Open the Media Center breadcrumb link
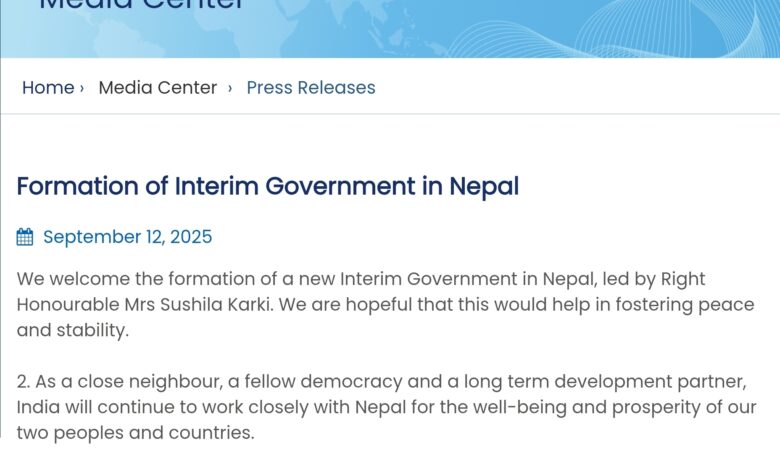780x470 pixels. tap(157, 88)
